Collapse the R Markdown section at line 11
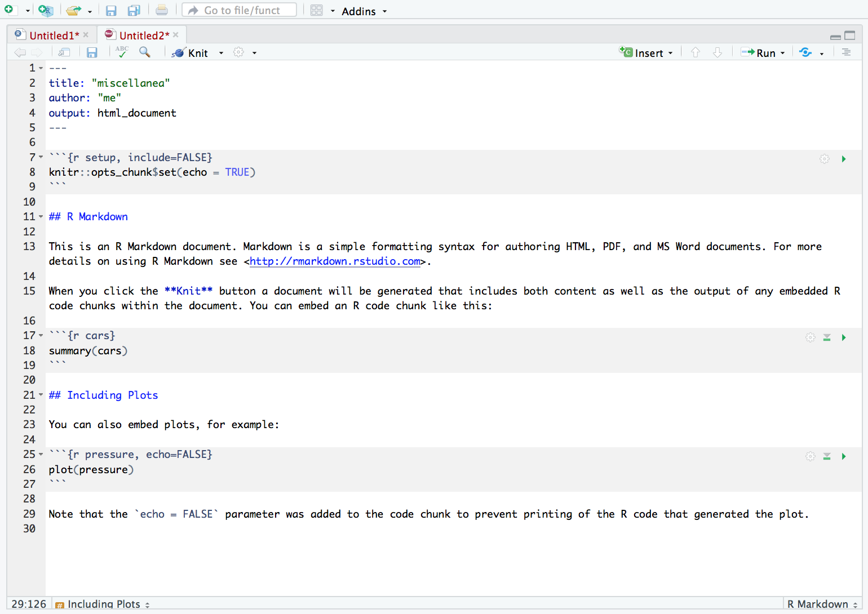The width and height of the screenshot is (868, 614). (41, 217)
